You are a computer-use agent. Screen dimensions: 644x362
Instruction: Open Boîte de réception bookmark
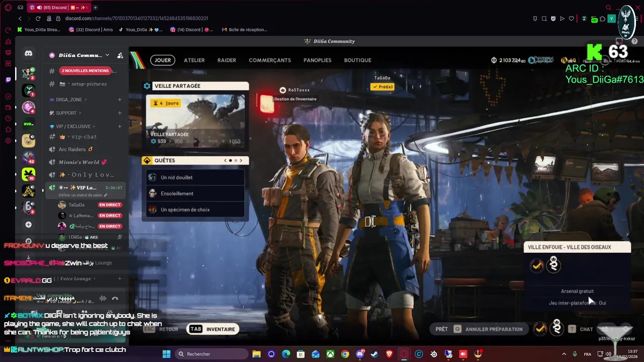(245, 30)
